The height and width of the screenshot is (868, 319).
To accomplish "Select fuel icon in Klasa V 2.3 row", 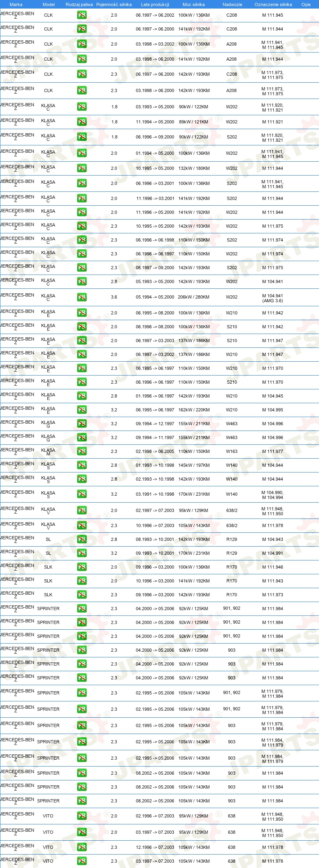I will (82, 525).
